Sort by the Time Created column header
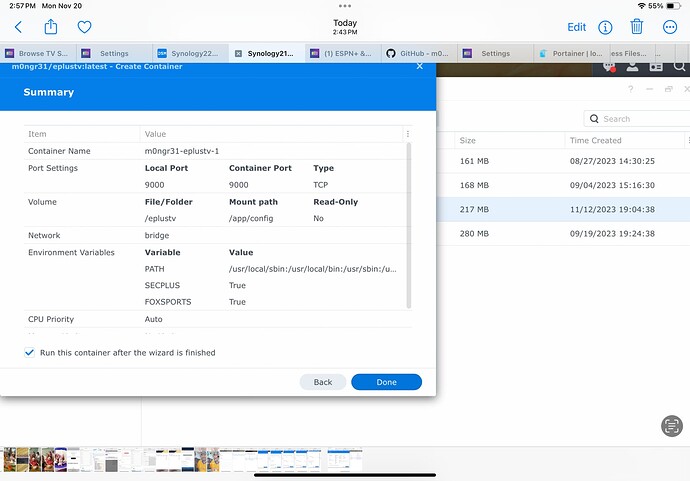Image resolution: width=690 pixels, height=481 pixels. (x=596, y=141)
